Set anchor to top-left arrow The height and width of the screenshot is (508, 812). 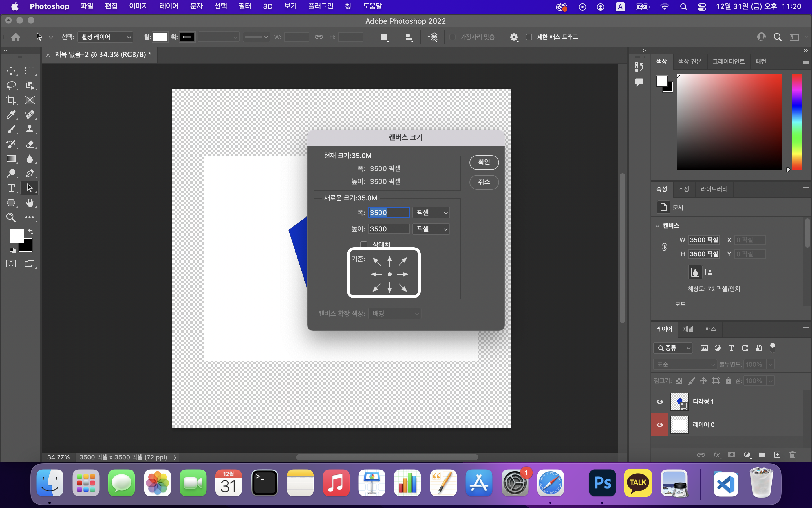(376, 261)
